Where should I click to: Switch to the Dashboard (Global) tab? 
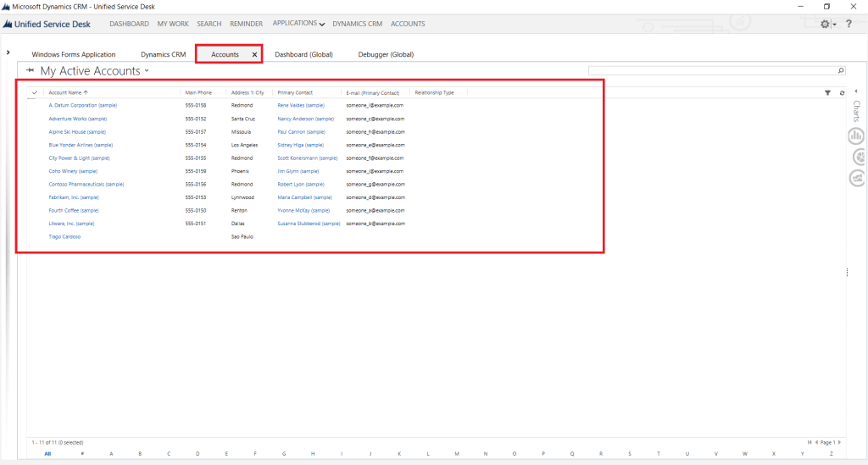[x=304, y=54]
